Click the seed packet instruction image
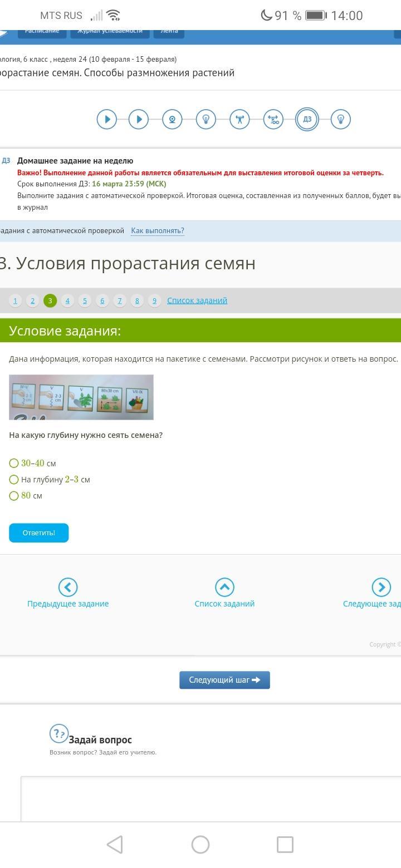 click(x=81, y=397)
